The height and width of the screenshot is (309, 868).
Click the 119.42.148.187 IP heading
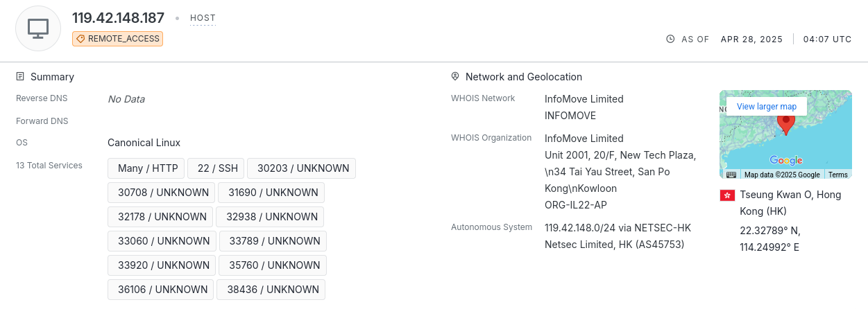(119, 18)
